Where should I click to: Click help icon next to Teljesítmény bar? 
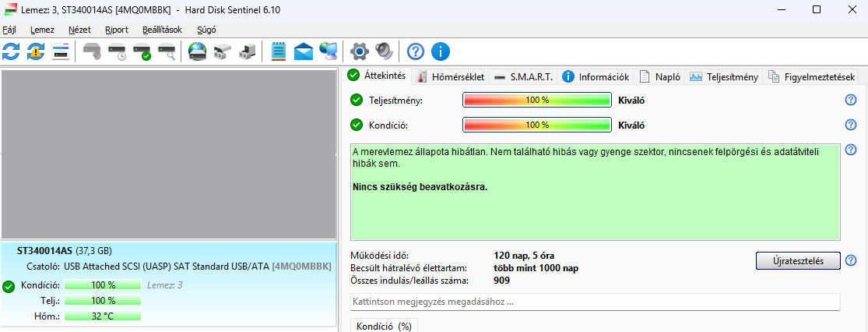coord(851,100)
